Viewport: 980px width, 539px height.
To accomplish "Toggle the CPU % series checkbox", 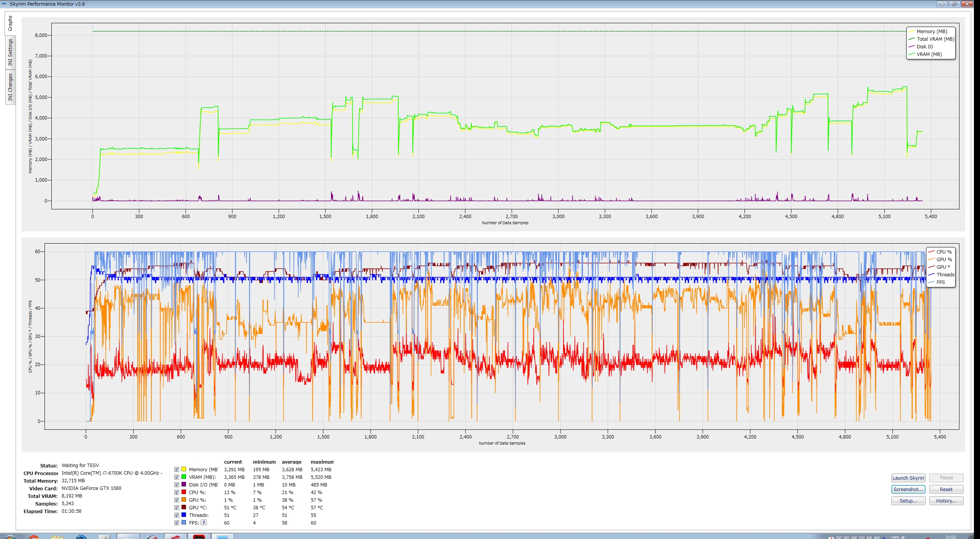I will [x=177, y=492].
